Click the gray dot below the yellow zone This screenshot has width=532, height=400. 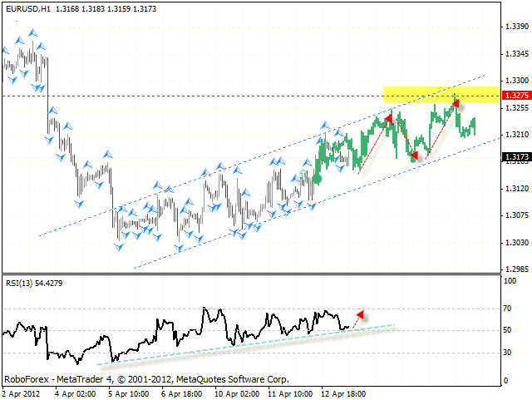click(x=461, y=108)
